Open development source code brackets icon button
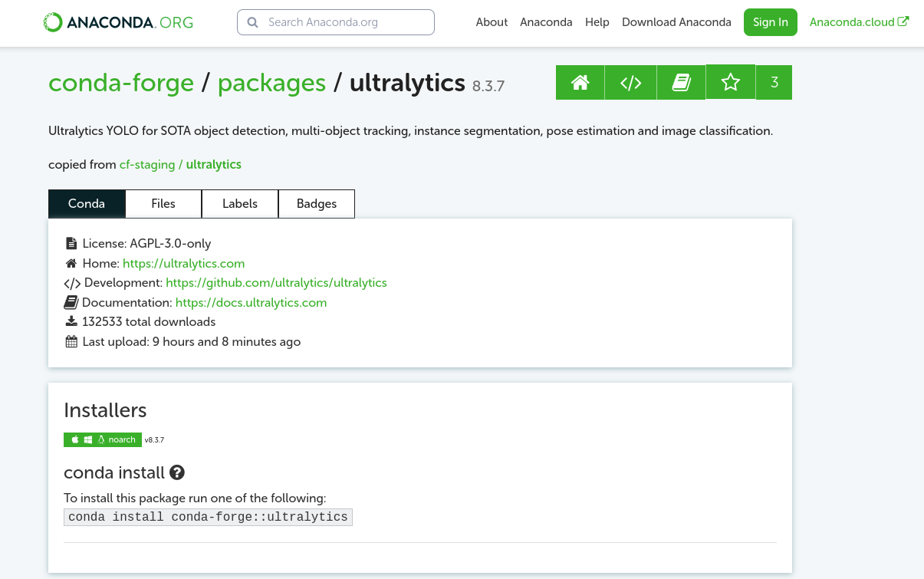Viewport: 924px width, 579px height. [x=630, y=82]
